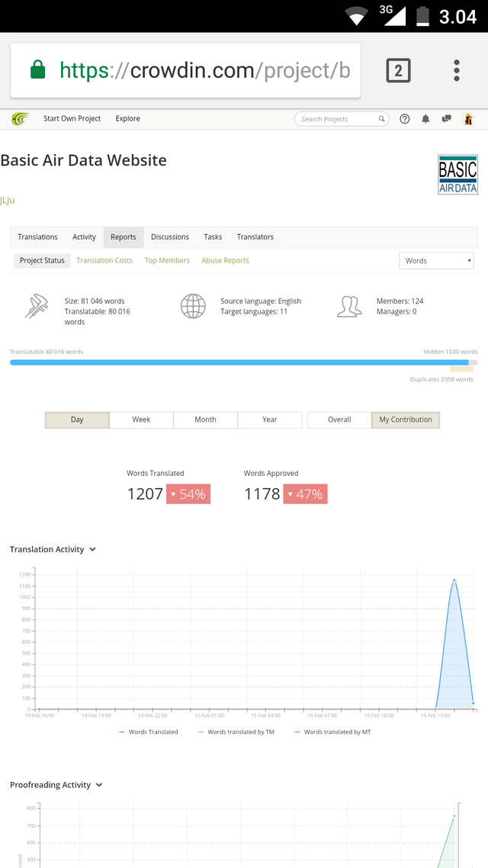Click the peak point on translation chart
Viewport: 488px width, 868px height.
(x=454, y=580)
